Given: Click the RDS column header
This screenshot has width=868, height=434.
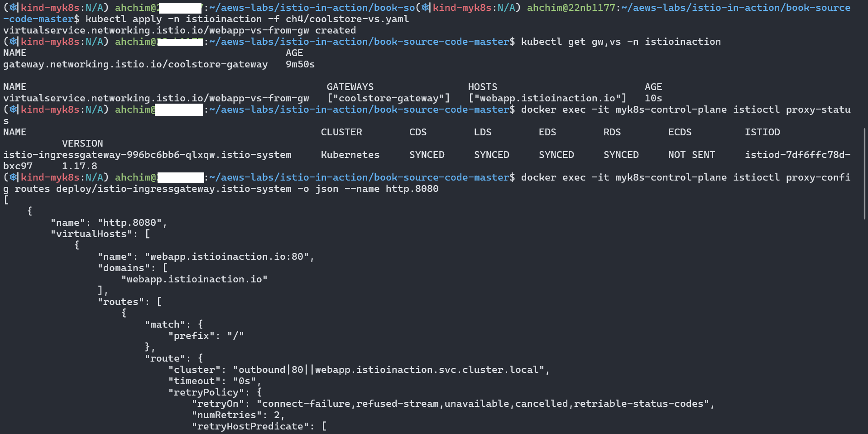Looking at the screenshot, I should tap(612, 132).
